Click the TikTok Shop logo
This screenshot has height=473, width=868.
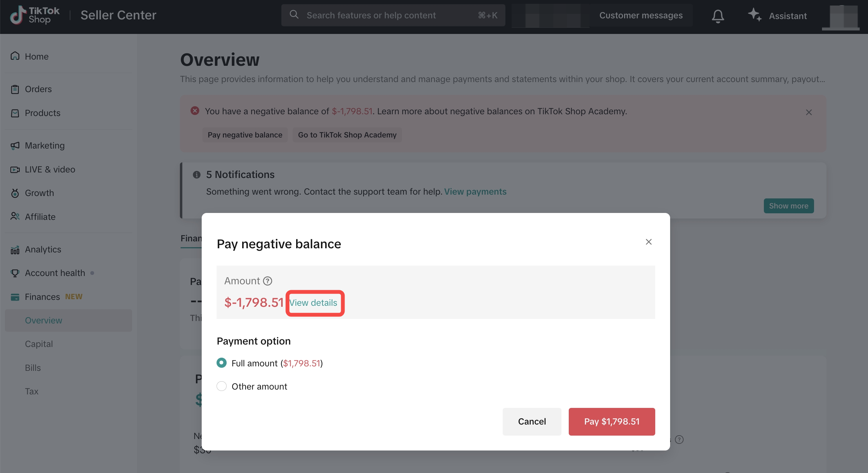click(x=35, y=15)
